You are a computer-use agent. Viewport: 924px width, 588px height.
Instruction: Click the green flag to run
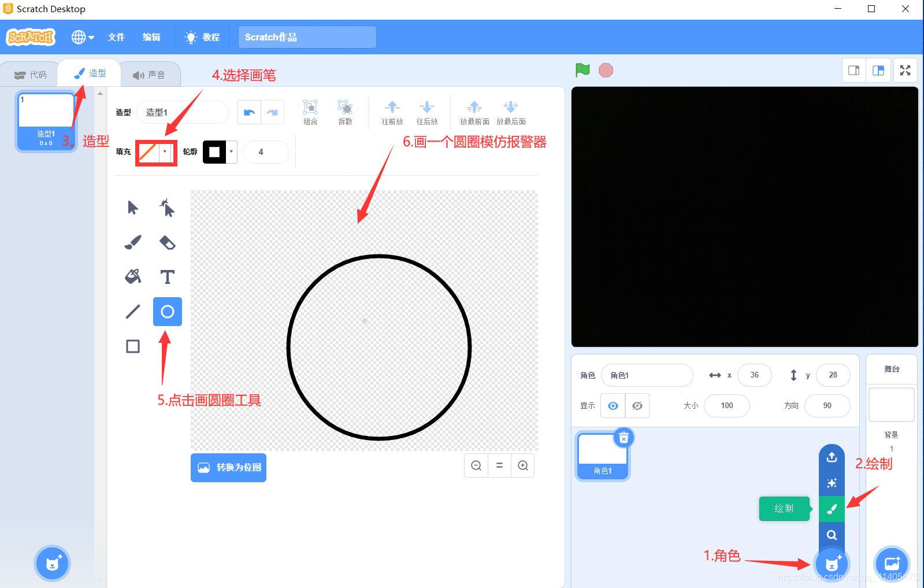(x=582, y=70)
